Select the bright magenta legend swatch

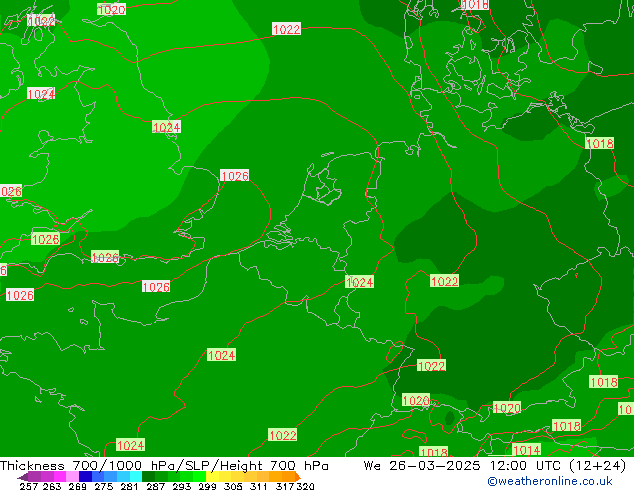pyautogui.click(x=60, y=477)
